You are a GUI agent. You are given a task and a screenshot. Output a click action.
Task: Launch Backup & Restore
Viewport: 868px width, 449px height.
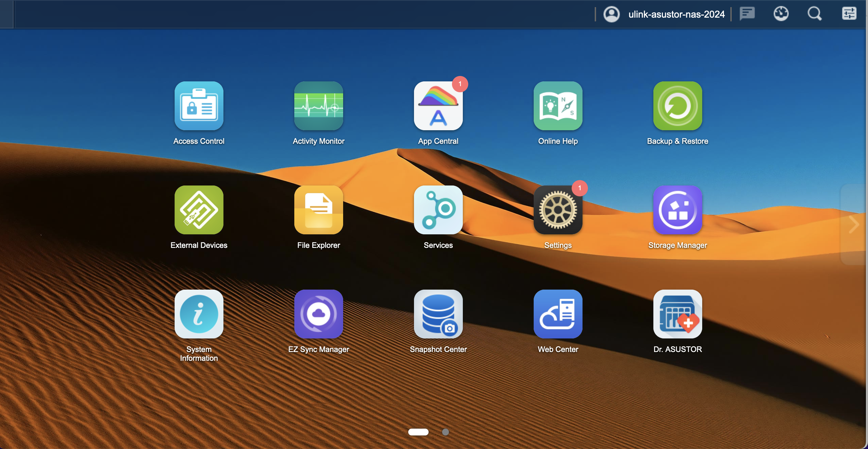(677, 106)
